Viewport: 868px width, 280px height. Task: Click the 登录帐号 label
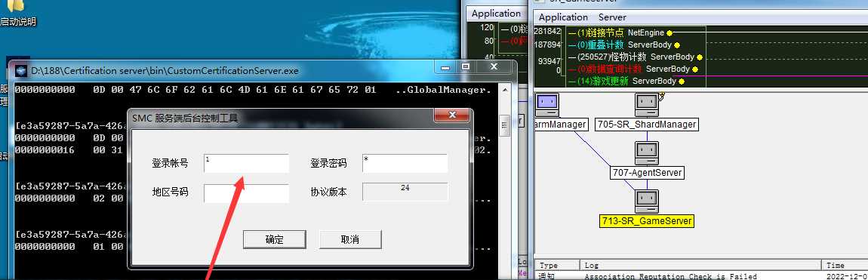click(170, 163)
